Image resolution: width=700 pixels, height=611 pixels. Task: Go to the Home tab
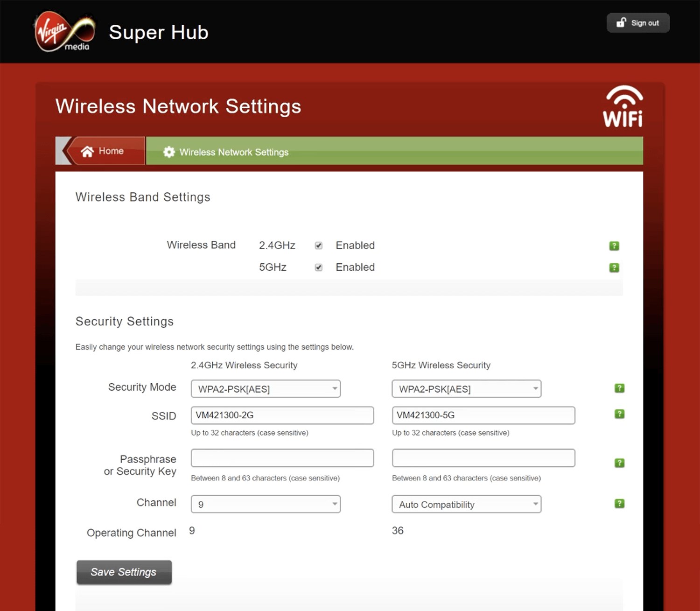click(104, 151)
